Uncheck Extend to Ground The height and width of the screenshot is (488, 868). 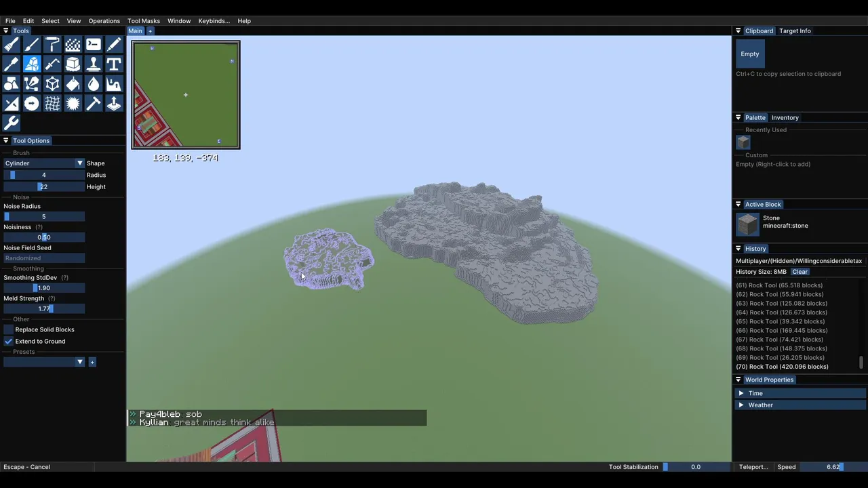8,341
